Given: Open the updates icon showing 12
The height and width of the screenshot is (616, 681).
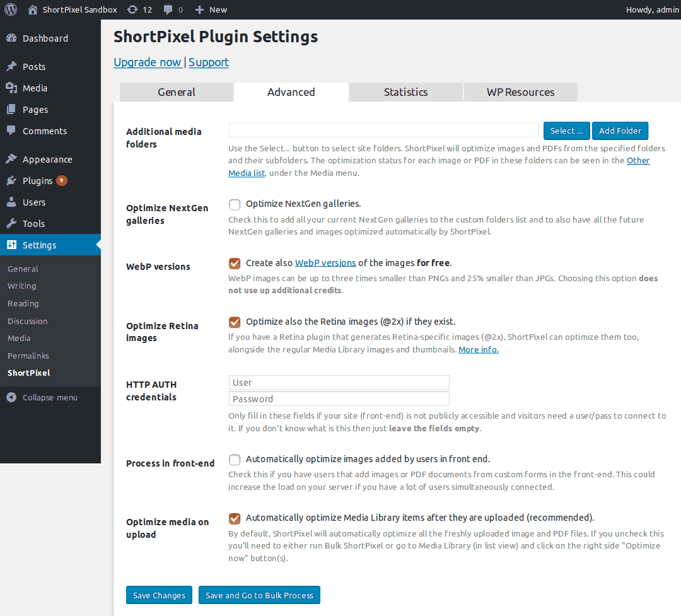Looking at the screenshot, I should (132, 9).
